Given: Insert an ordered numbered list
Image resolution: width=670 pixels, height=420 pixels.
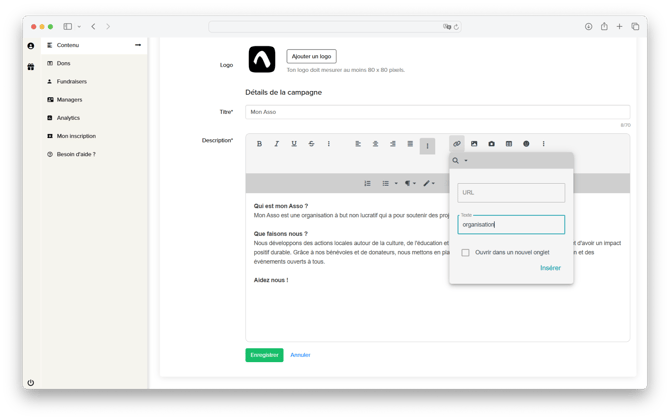Looking at the screenshot, I should [x=368, y=183].
